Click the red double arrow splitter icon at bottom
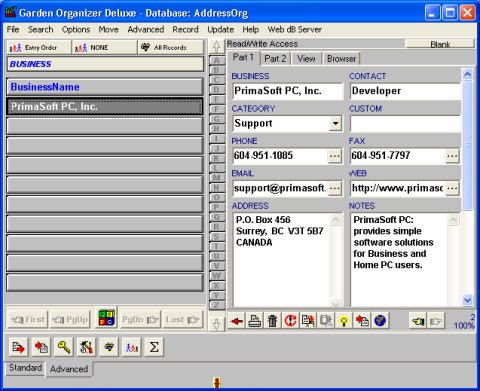Screen dimensions: 480x391 (217, 382)
